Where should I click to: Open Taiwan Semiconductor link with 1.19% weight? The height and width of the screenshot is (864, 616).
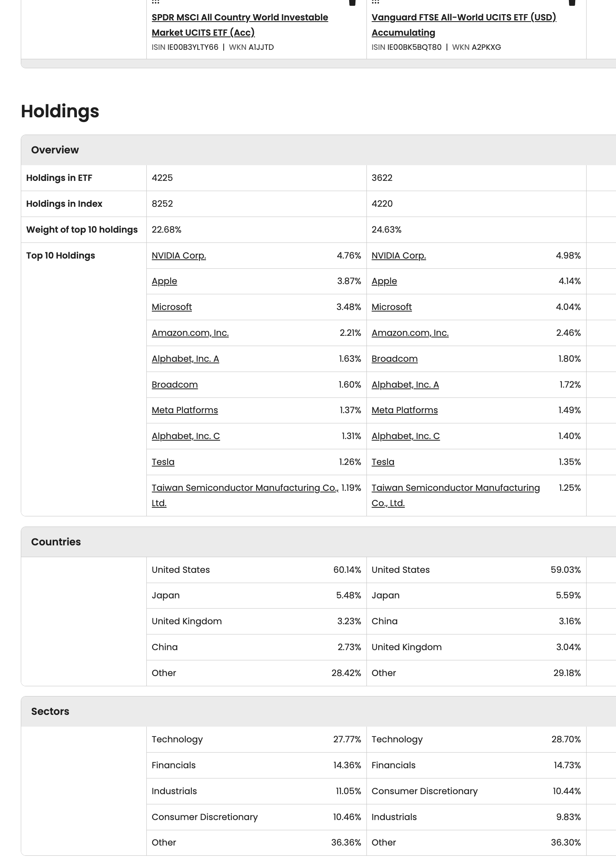[245, 495]
